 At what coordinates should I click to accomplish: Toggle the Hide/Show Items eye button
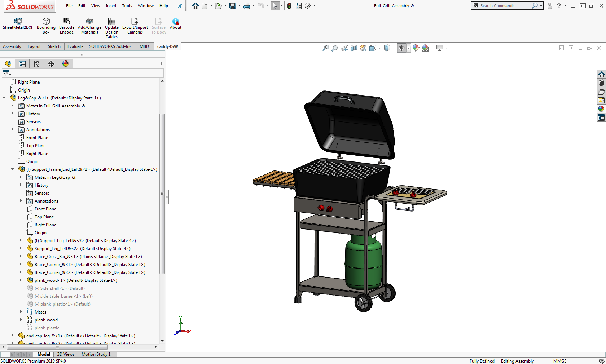(401, 48)
